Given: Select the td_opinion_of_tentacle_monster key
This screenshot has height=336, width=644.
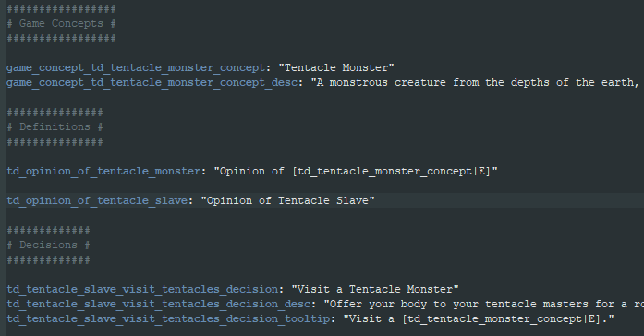Looking at the screenshot, I should point(103,171).
